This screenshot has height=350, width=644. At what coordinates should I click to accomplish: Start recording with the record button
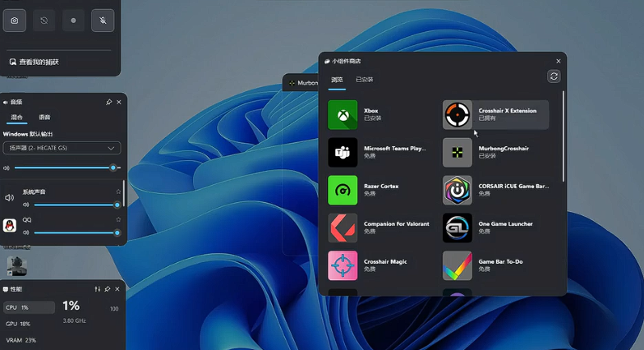pyautogui.click(x=73, y=21)
